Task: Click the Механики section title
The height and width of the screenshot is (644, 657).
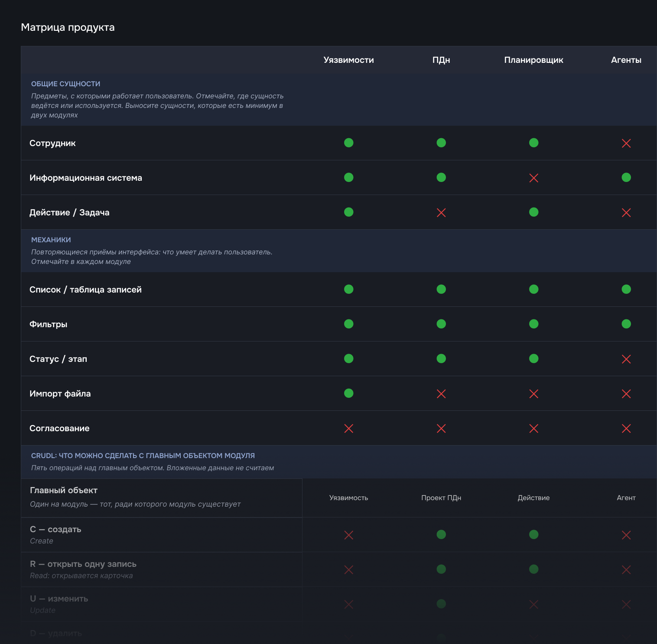Action: coord(51,240)
